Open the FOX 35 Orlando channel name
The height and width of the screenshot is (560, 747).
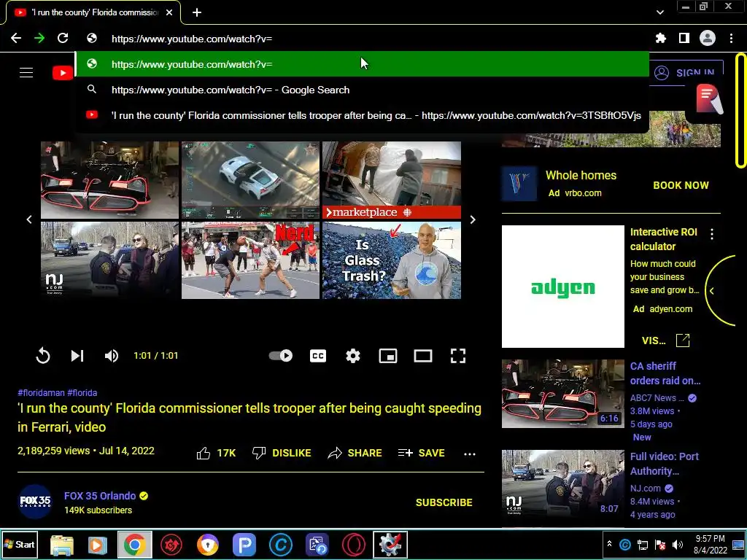(100, 496)
